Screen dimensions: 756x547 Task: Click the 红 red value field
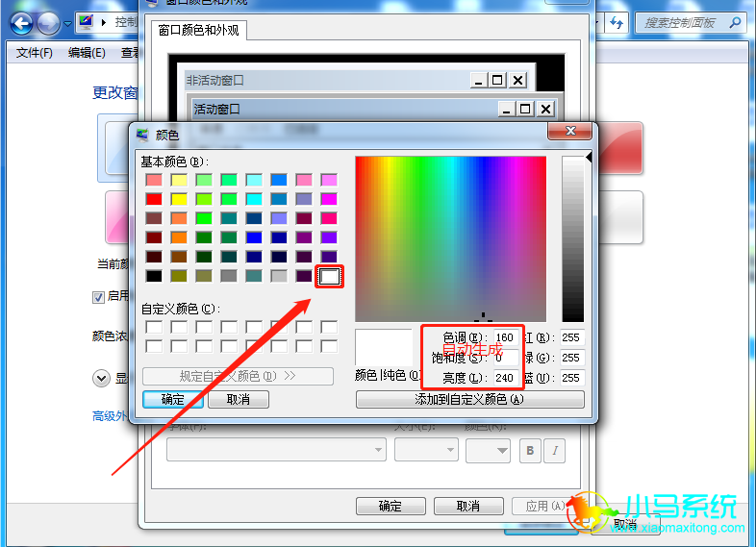point(572,337)
